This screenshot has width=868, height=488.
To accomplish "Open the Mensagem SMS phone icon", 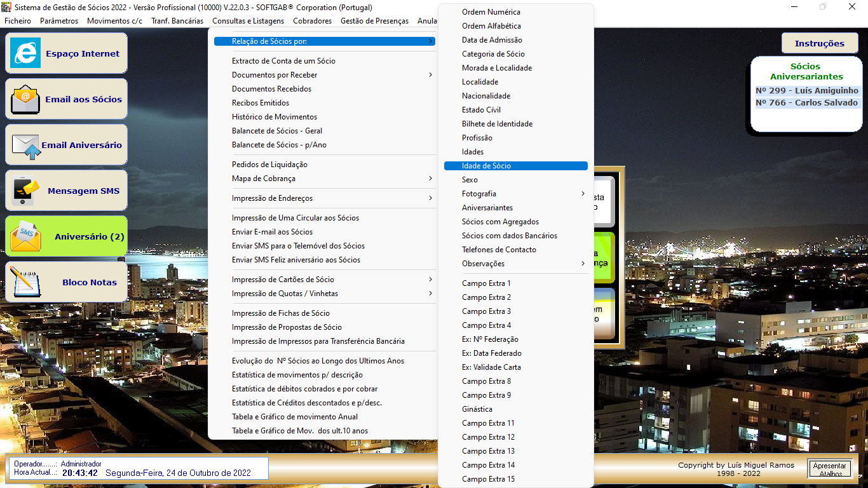I will click(25, 191).
